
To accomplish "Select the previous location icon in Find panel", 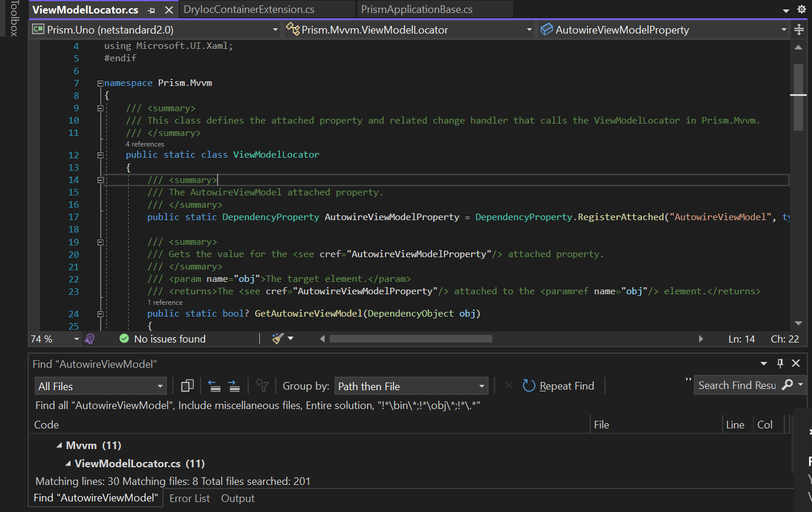I will pos(215,385).
